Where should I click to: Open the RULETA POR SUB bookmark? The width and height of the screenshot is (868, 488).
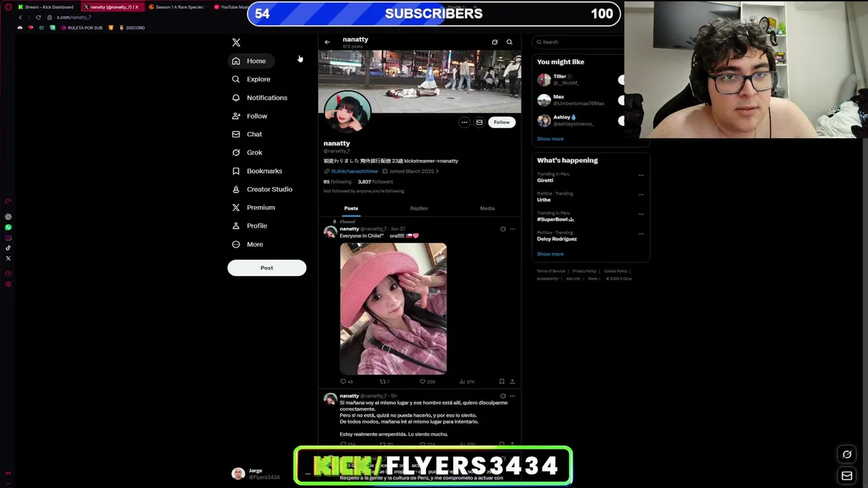pos(81,28)
